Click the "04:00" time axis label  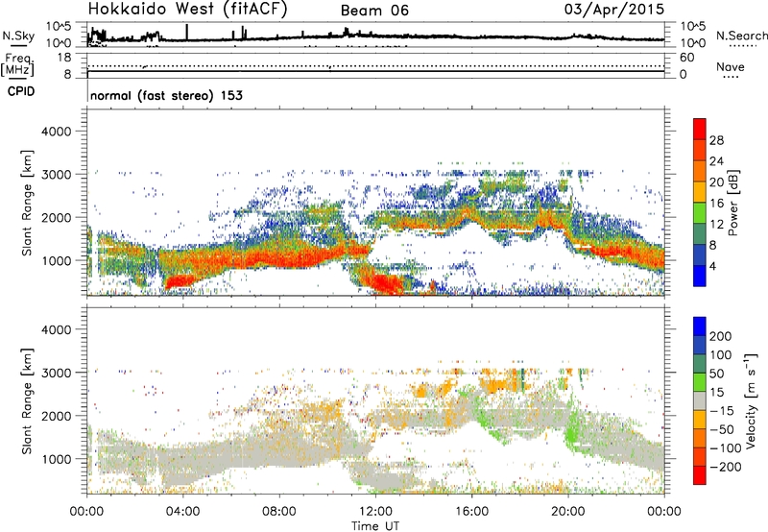coord(182,512)
